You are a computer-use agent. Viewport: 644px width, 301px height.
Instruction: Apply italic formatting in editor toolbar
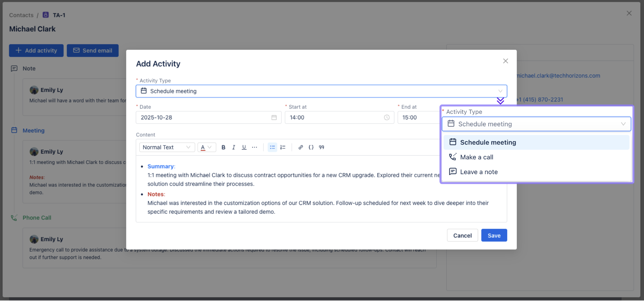[234, 147]
